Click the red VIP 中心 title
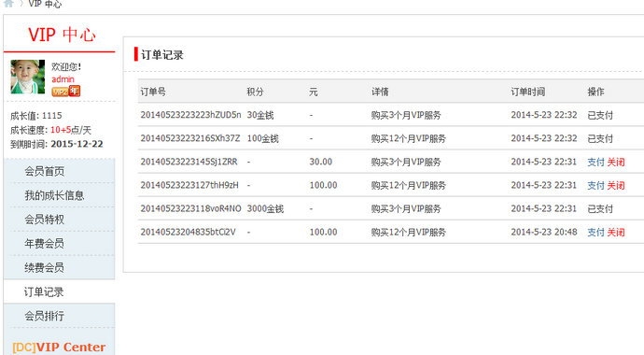The image size is (644, 355). (x=62, y=35)
